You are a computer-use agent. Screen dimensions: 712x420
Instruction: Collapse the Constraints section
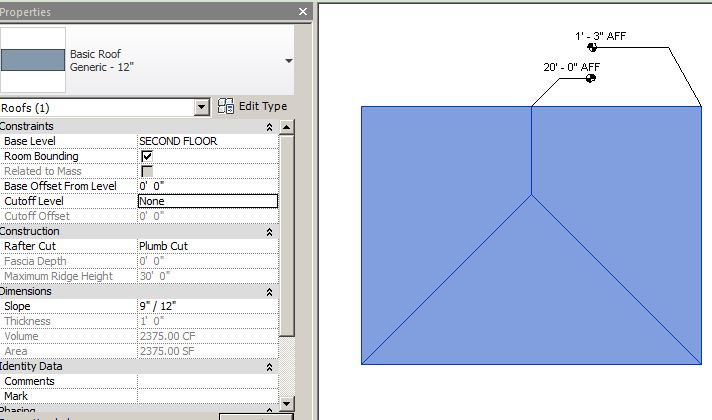tap(269, 127)
